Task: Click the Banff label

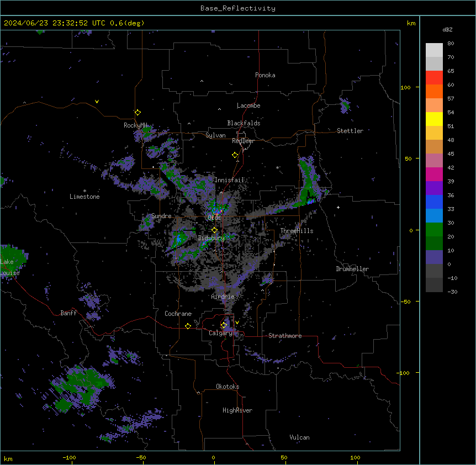Action: click(x=68, y=313)
